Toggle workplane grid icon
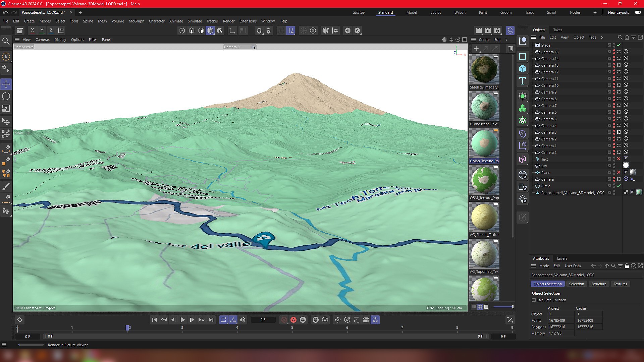Viewport: 644px width, 362px height. pyautogui.click(x=281, y=31)
